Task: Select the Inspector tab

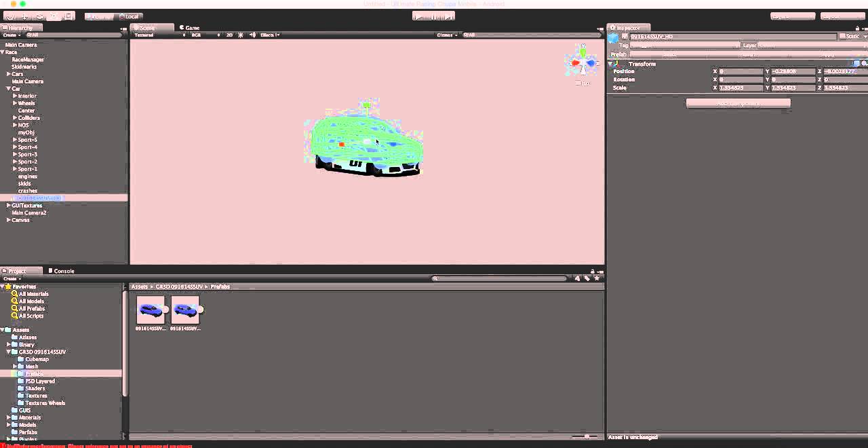Action: pyautogui.click(x=628, y=28)
